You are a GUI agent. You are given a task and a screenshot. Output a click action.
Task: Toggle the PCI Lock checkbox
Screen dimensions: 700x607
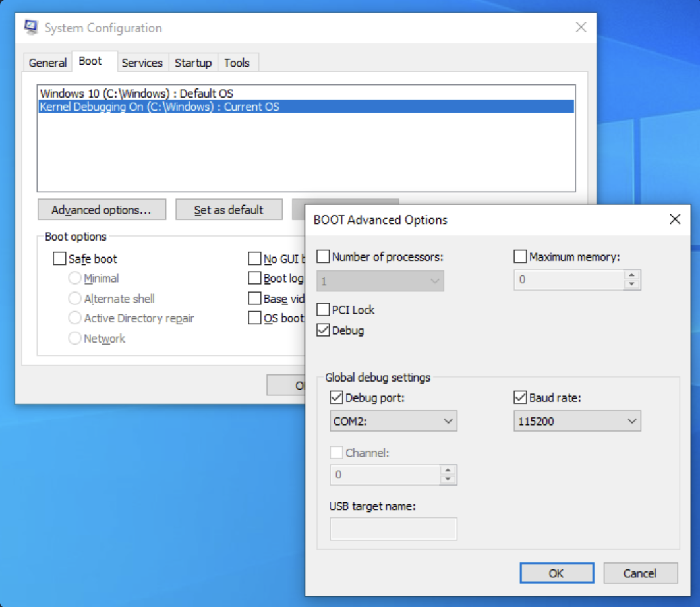[324, 310]
